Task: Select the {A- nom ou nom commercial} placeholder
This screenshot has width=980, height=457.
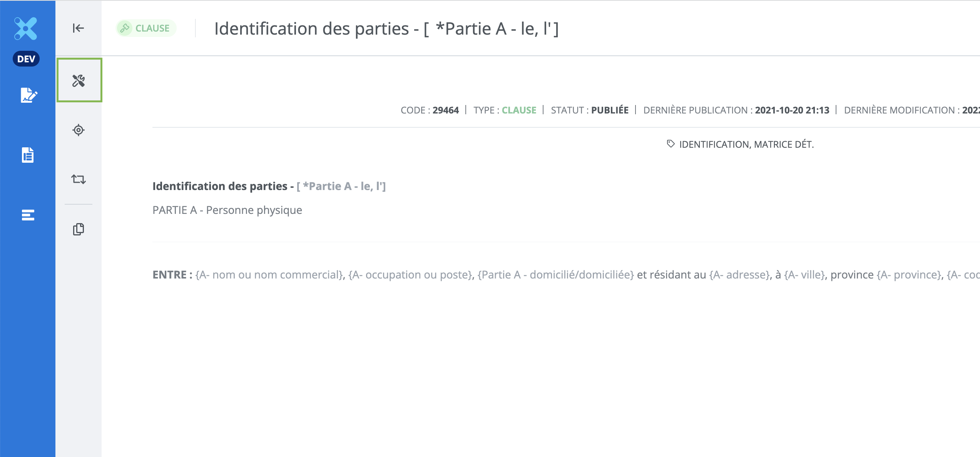Action: (x=269, y=275)
